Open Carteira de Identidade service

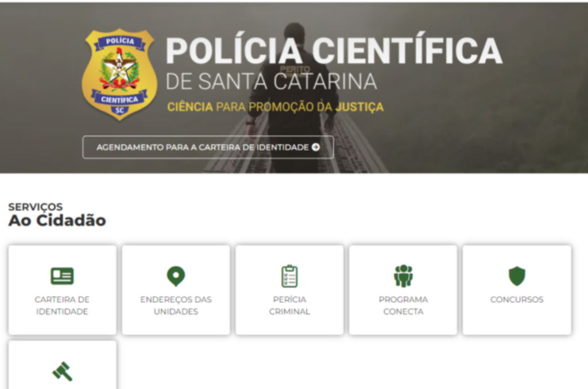[x=62, y=290]
